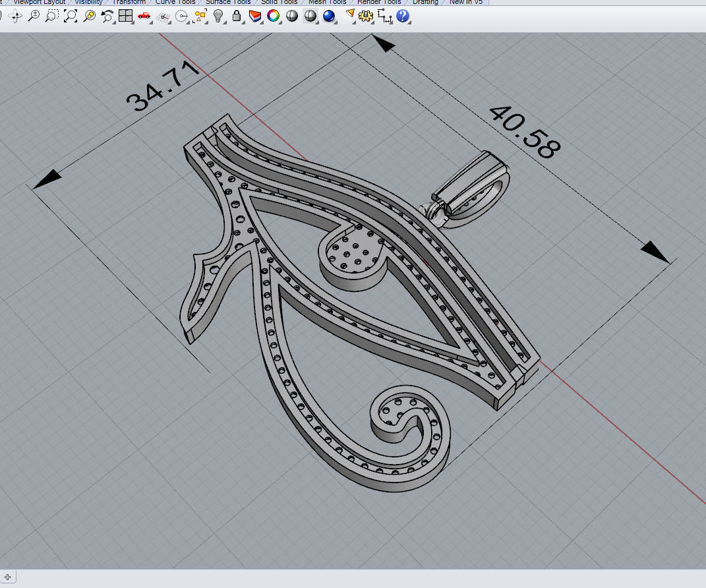This screenshot has width=706, height=588.
Task: Switch to the Drafting tab
Action: pyautogui.click(x=425, y=2)
